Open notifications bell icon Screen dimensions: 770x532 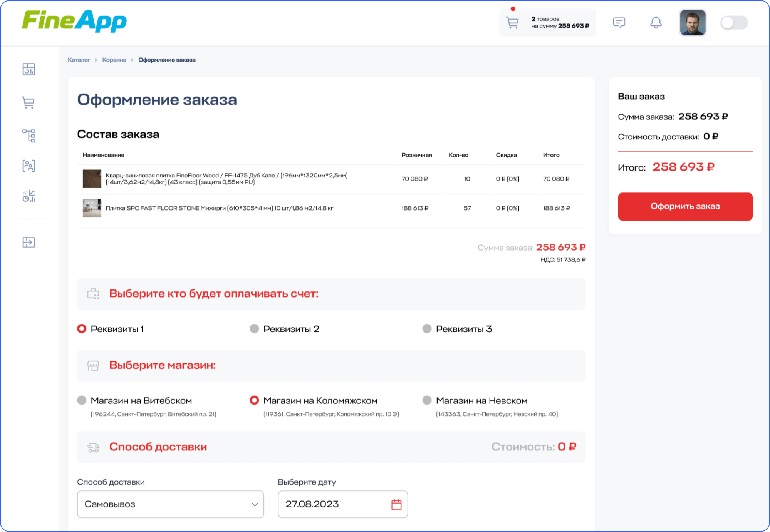(656, 23)
